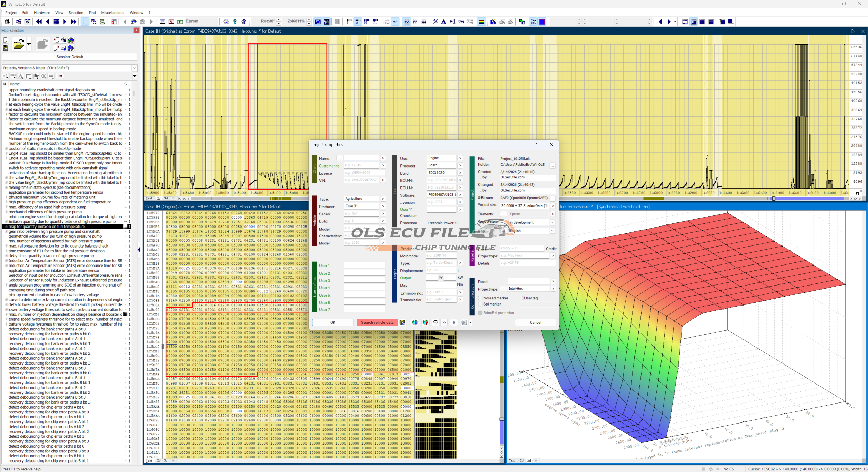Click the client Name input field
The width and height of the screenshot is (868, 472).
coord(361,158)
